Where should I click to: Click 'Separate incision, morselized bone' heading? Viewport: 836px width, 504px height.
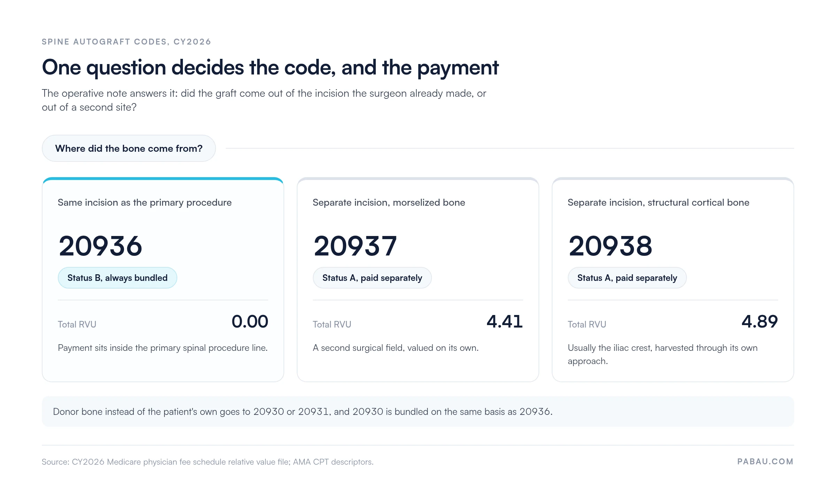389,203
